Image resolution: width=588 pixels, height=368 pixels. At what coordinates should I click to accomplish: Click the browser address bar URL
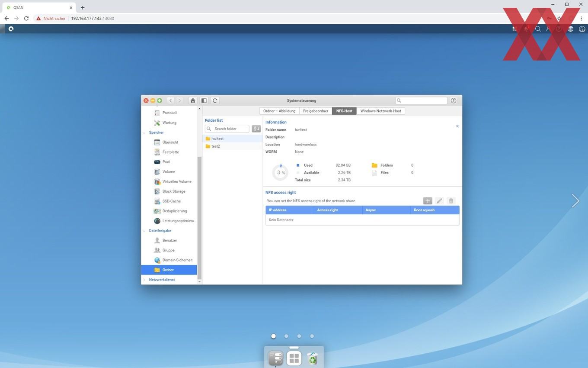click(x=93, y=19)
